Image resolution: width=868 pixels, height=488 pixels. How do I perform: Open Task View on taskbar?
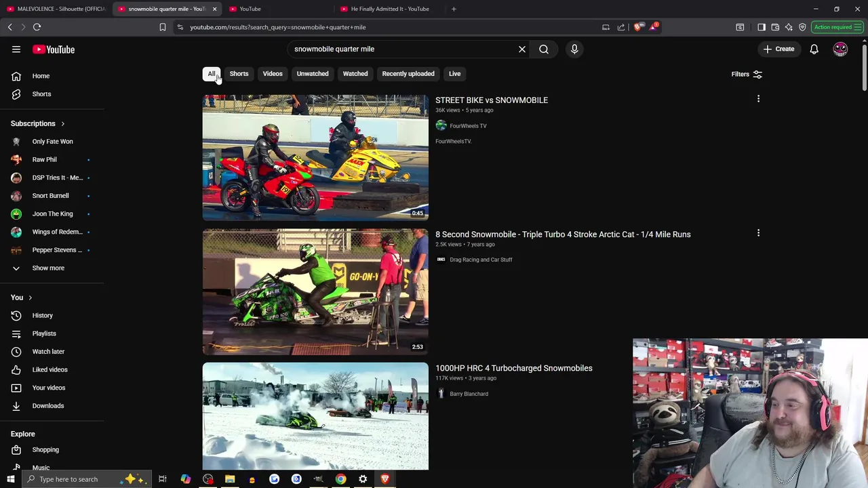point(163,479)
